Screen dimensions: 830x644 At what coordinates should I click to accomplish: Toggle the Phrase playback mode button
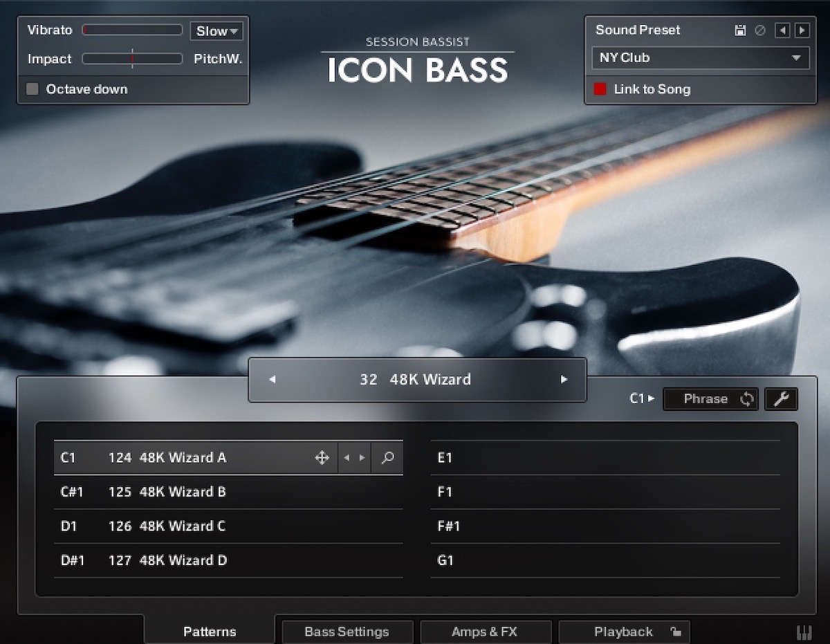pos(710,399)
